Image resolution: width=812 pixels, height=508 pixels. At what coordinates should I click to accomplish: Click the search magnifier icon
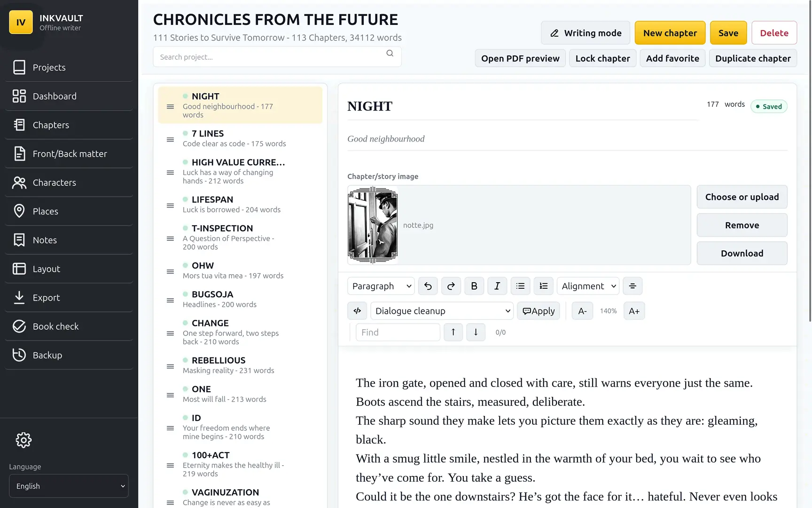[x=390, y=53]
